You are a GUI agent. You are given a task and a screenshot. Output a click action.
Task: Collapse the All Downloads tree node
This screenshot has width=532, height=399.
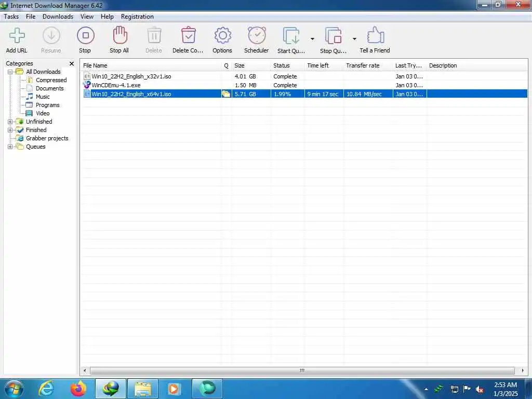coord(10,72)
